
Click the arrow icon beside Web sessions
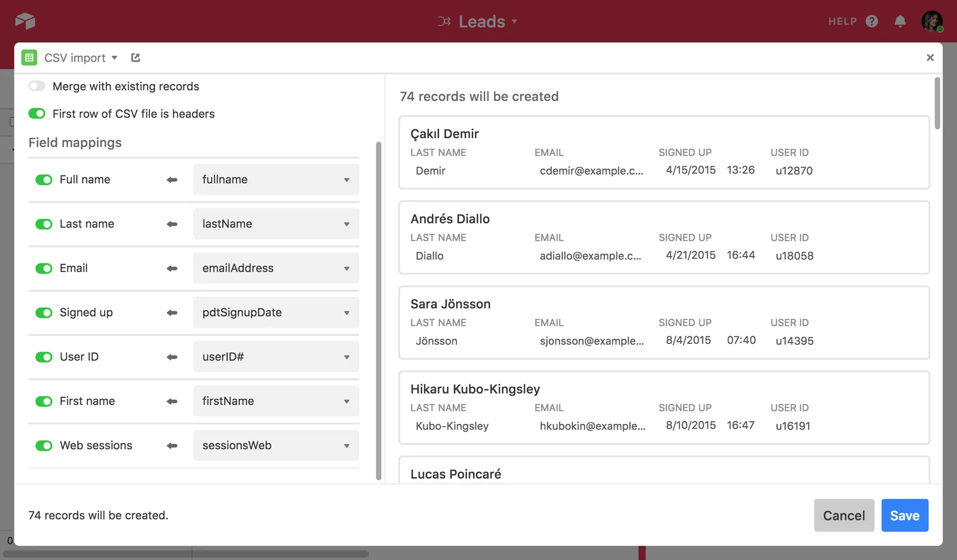172,446
